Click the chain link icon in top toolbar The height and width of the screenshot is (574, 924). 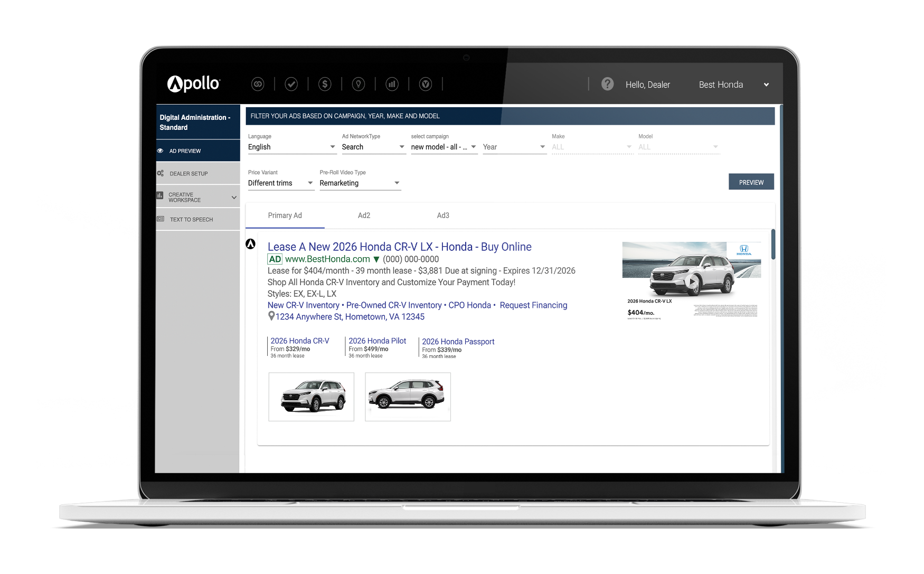coord(258,84)
